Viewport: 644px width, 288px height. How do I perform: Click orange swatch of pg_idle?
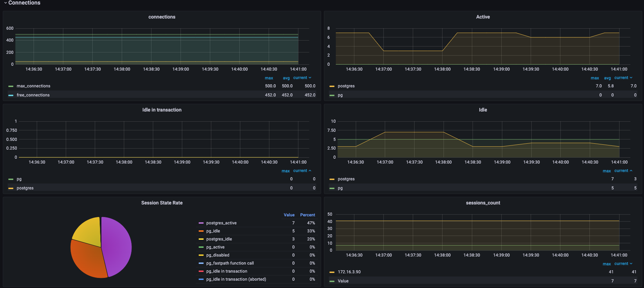point(201,231)
